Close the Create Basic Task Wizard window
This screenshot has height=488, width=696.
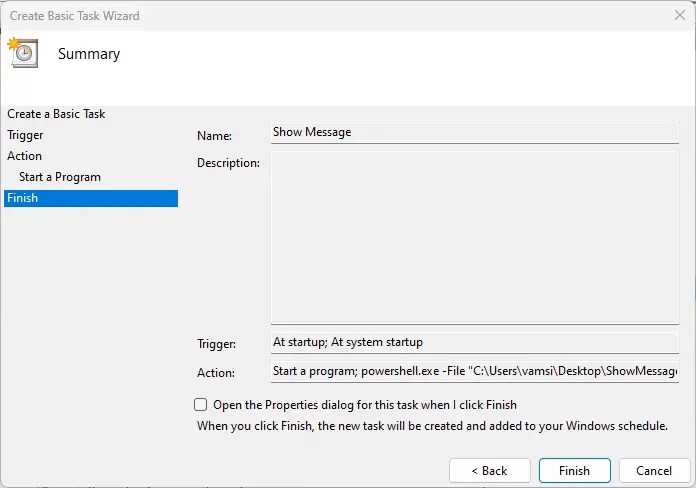[679, 15]
